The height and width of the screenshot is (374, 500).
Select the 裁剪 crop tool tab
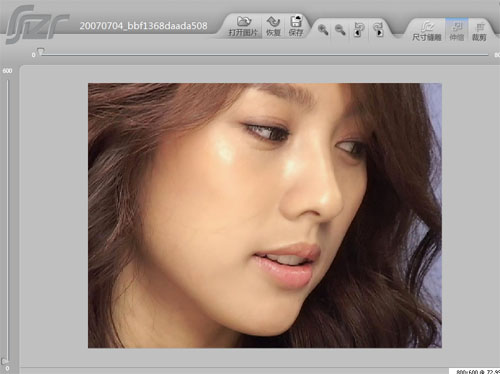(x=479, y=32)
